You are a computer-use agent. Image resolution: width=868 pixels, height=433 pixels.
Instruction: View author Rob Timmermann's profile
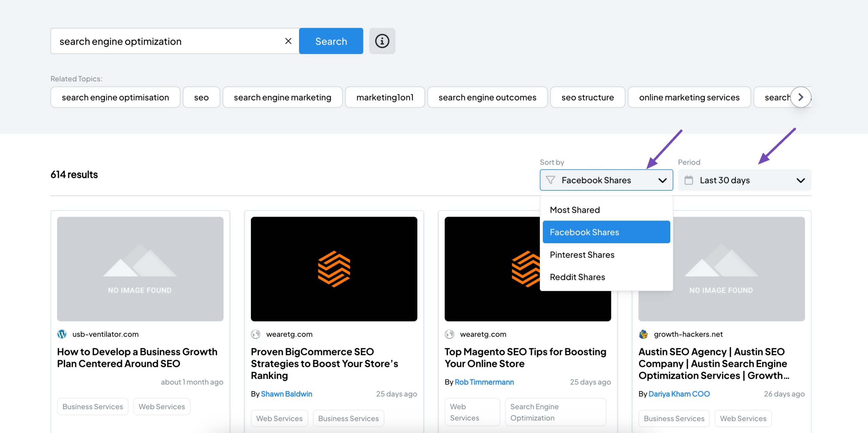pyautogui.click(x=484, y=382)
